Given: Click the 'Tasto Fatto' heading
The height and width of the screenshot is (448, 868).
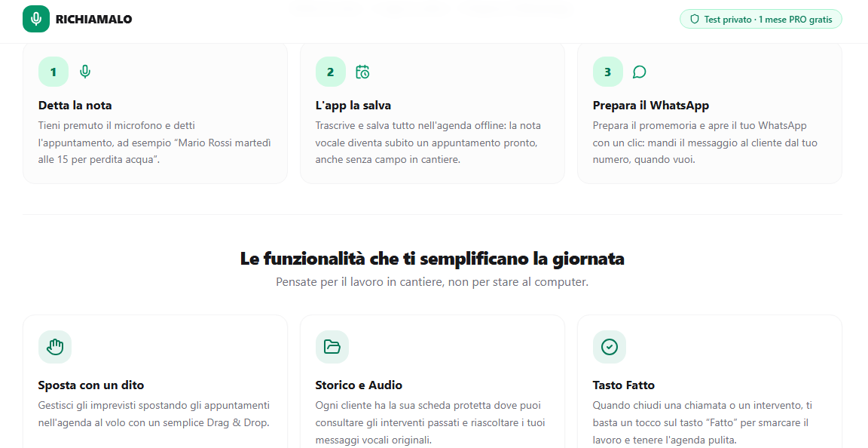Looking at the screenshot, I should [624, 385].
